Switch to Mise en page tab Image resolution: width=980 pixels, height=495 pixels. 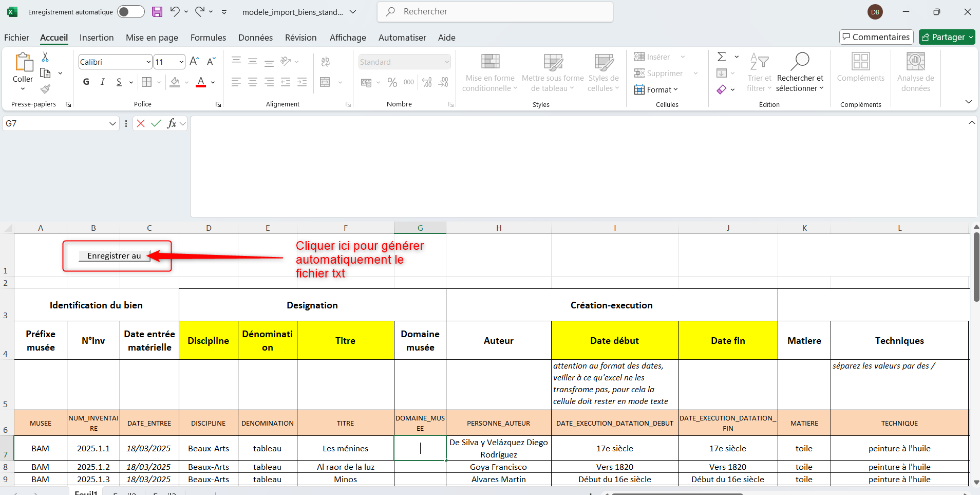[152, 38]
